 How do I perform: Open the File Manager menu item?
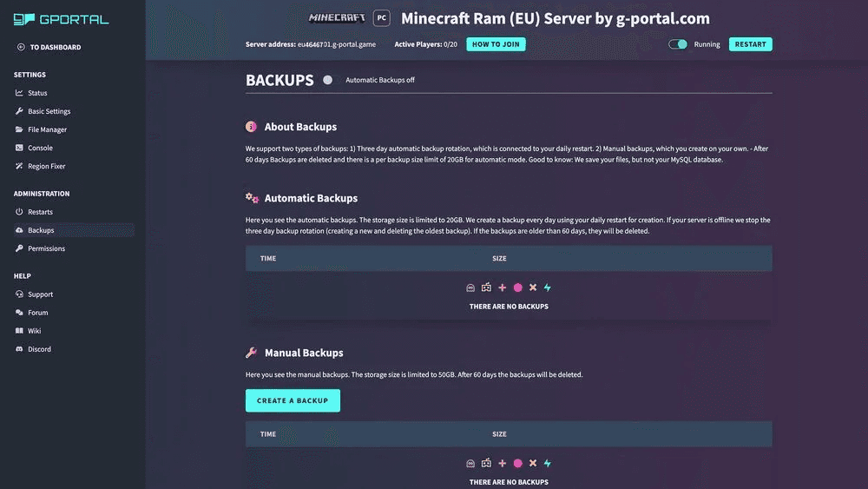(x=48, y=129)
